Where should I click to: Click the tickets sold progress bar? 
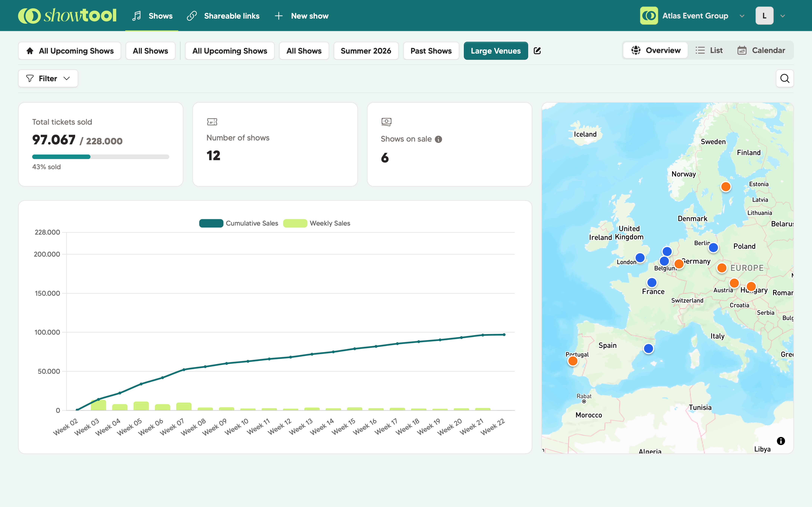(x=101, y=157)
